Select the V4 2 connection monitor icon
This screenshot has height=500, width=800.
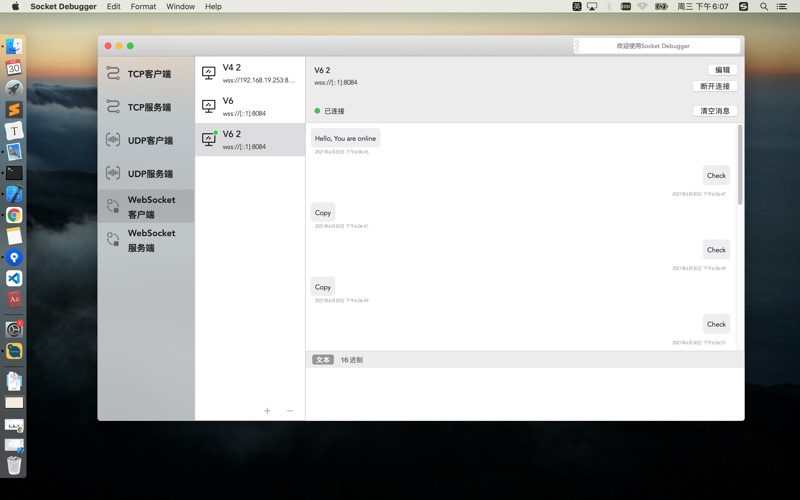pyautogui.click(x=209, y=73)
